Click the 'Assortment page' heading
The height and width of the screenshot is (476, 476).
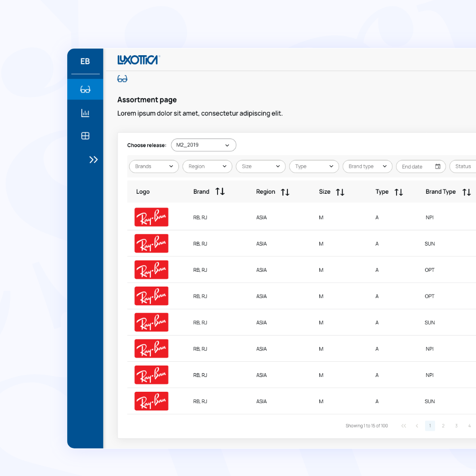147,100
